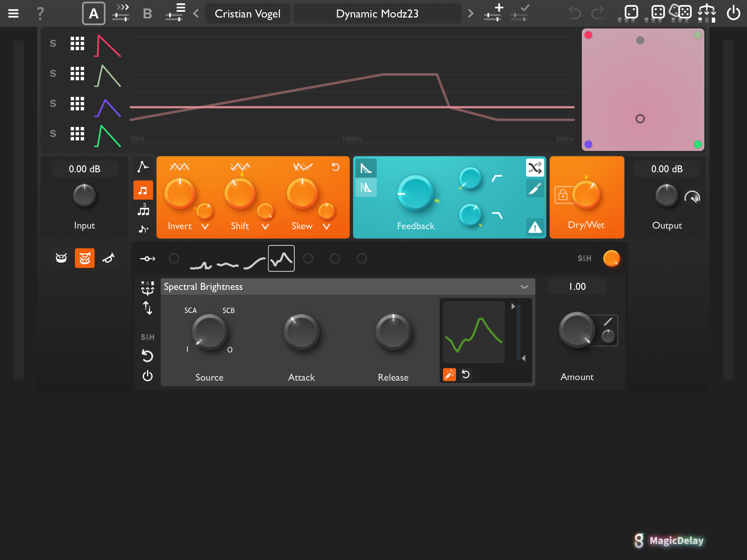
Task: Click the shuffle randomize icon in feedback panel
Action: [x=535, y=168]
